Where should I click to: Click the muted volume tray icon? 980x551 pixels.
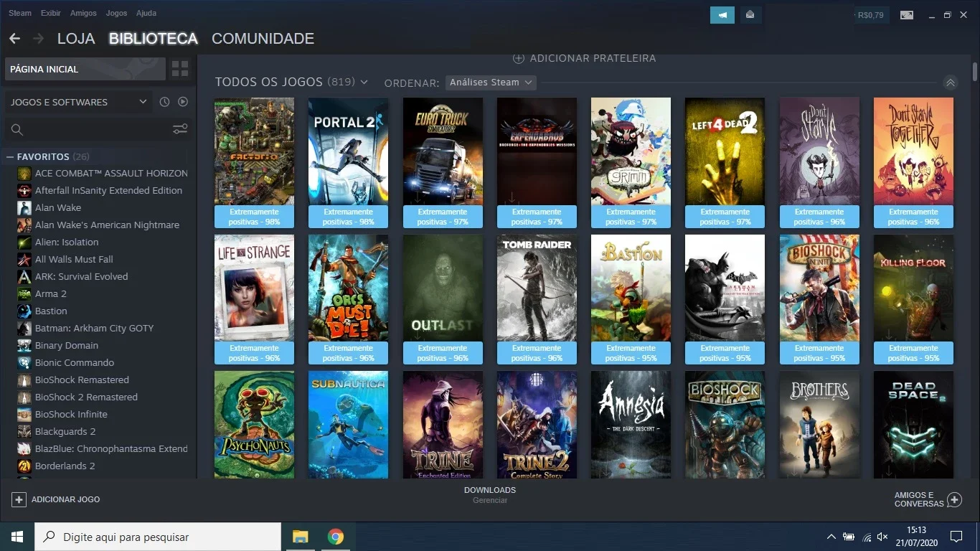[x=882, y=537]
